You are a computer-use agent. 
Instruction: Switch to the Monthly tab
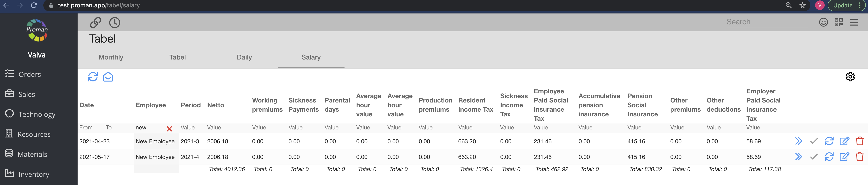(x=111, y=57)
